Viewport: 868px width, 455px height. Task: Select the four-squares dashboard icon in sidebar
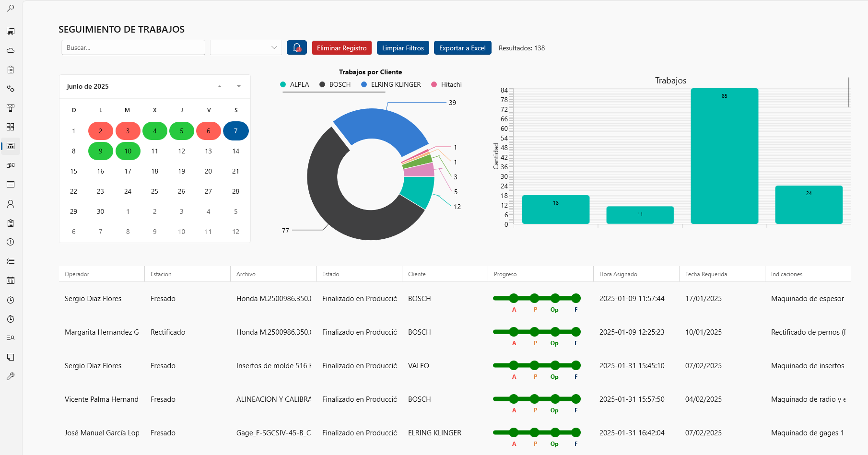click(11, 127)
